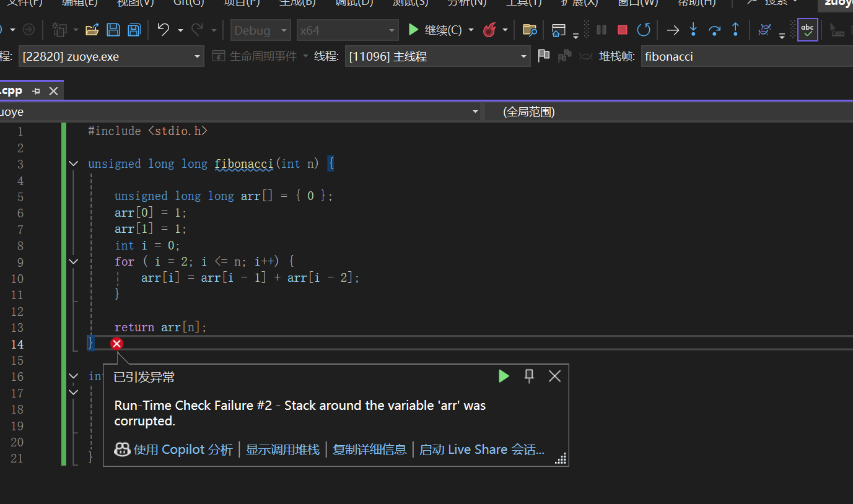
Task: Step Into with the down-arrow icon
Action: click(693, 30)
